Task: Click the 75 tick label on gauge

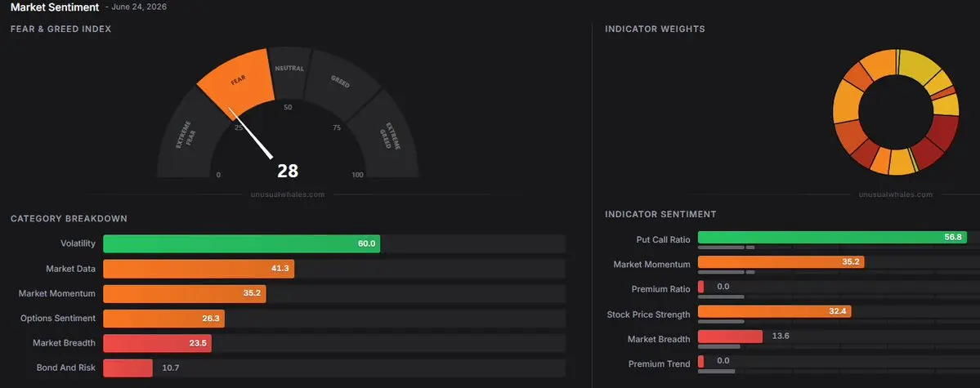Action: pyautogui.click(x=337, y=127)
